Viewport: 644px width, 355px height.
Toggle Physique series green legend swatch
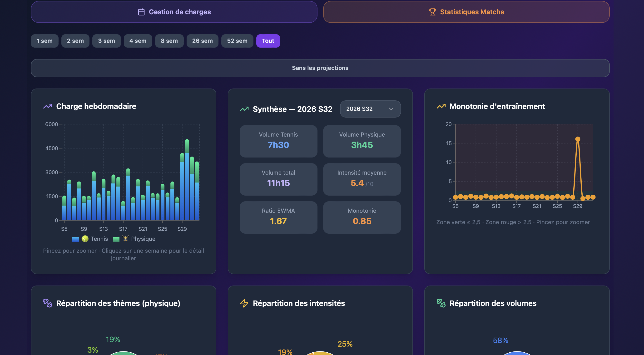[116, 239]
